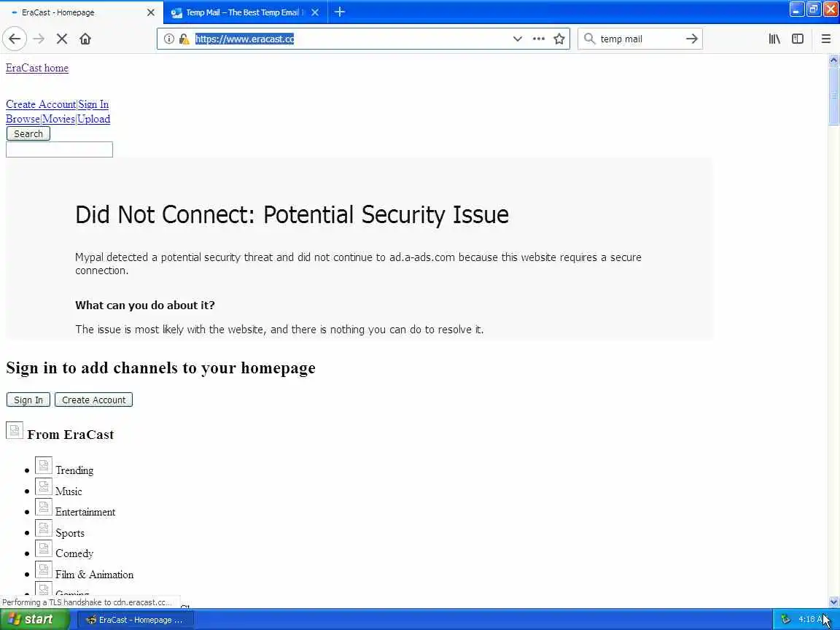
Task: Expand the address bar history dropdown
Action: pos(517,39)
